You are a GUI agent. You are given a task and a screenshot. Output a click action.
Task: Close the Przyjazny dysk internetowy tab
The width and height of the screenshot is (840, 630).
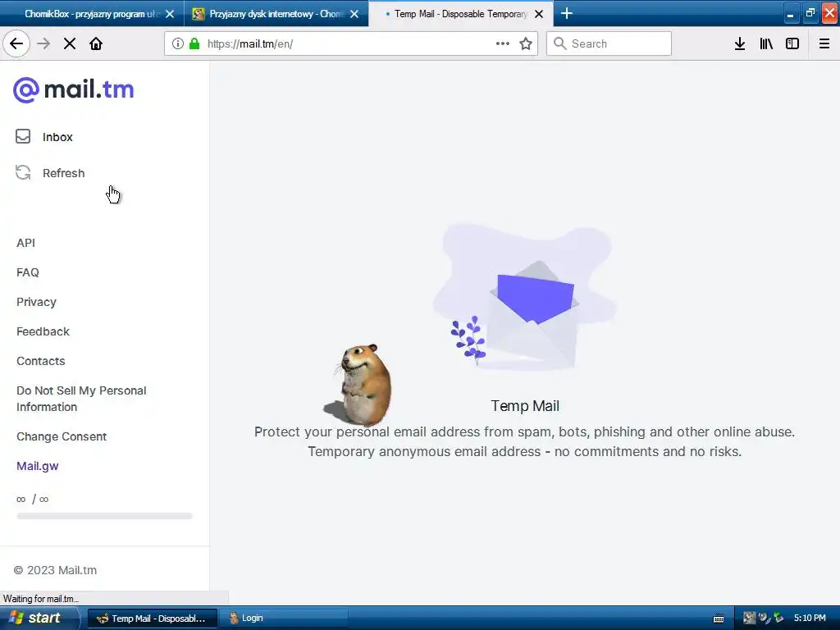pos(354,14)
